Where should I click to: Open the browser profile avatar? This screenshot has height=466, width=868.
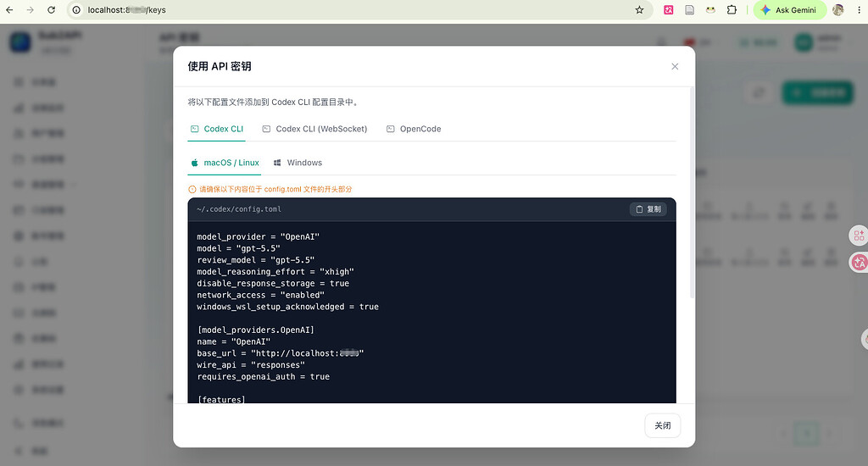[838, 10]
